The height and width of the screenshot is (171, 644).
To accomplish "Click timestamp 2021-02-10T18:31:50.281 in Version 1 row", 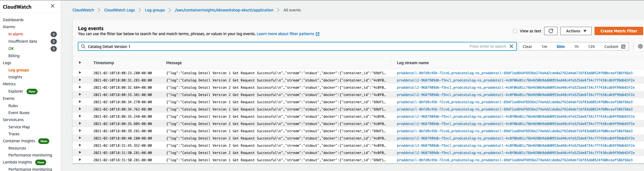I will coord(123,160).
